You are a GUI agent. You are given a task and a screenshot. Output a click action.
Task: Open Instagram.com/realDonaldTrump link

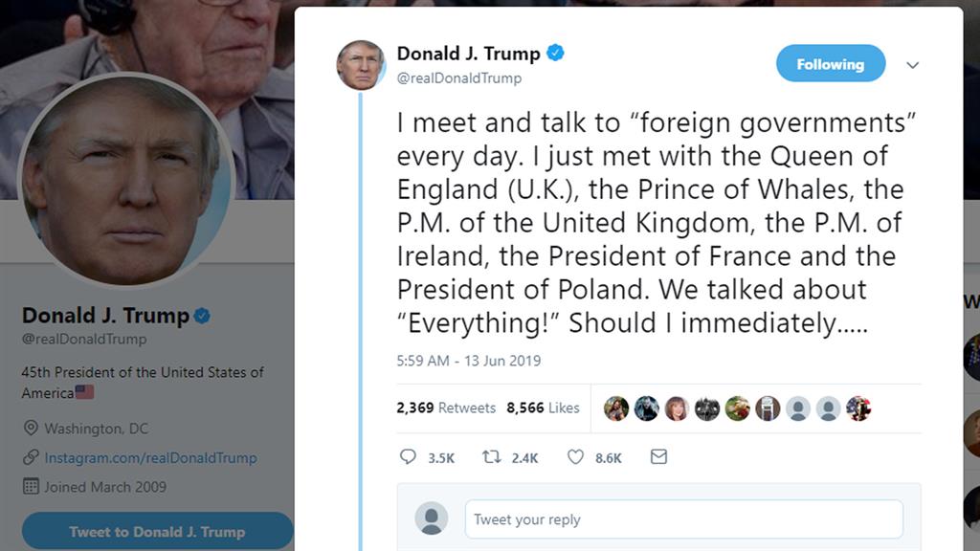click(x=150, y=457)
